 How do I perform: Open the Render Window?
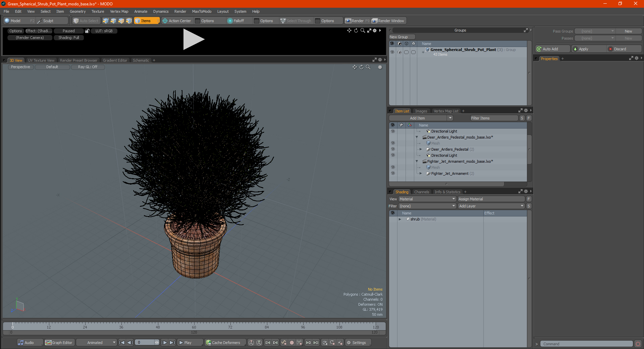pos(388,21)
